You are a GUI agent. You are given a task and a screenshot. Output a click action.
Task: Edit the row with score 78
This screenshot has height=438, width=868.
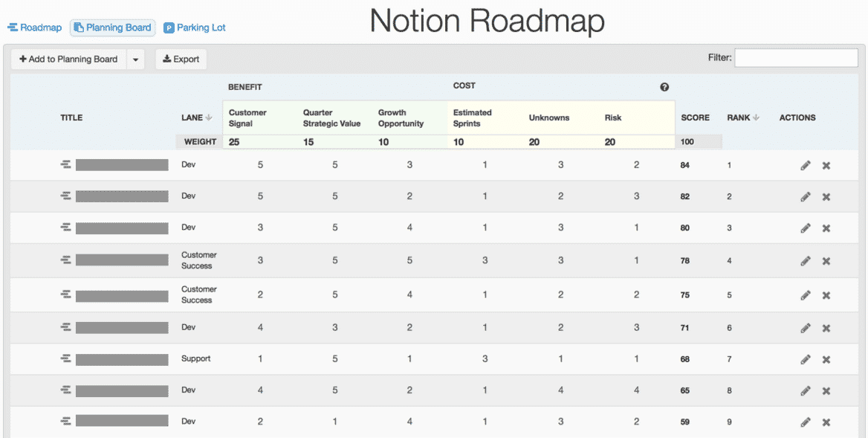pos(806,261)
